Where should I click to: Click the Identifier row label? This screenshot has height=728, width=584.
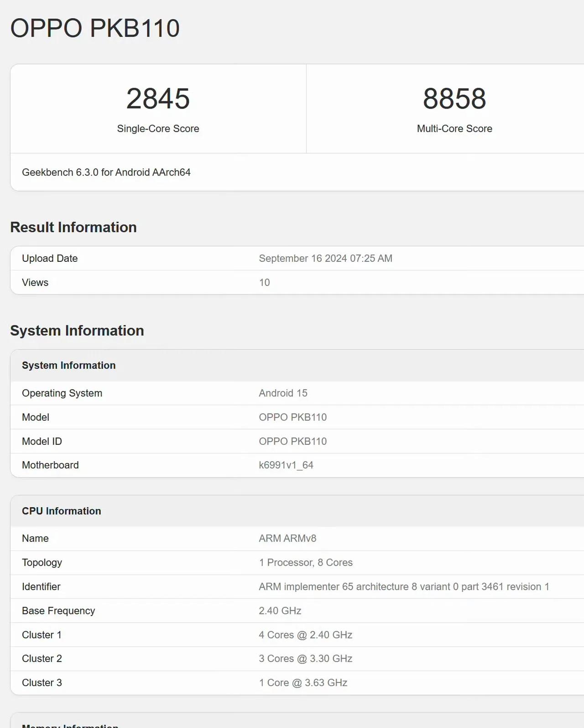[x=41, y=587]
